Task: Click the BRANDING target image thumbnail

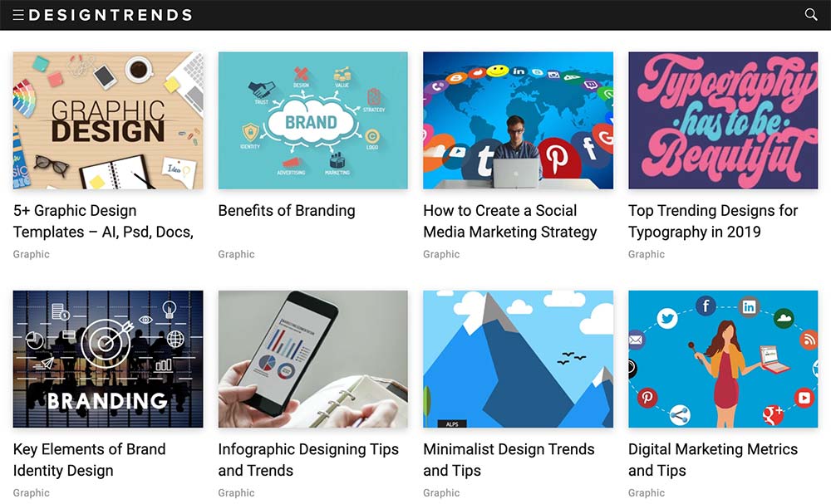Action: [108, 359]
